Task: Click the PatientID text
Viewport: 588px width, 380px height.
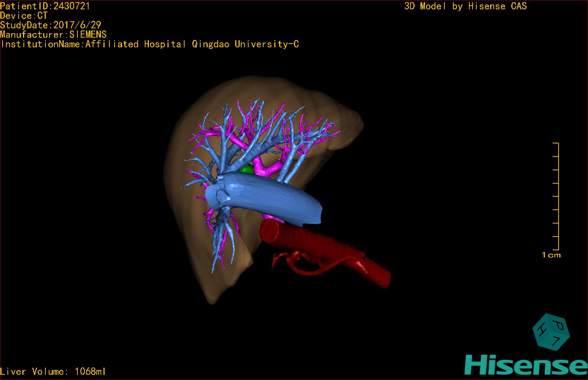Action: click(45, 6)
